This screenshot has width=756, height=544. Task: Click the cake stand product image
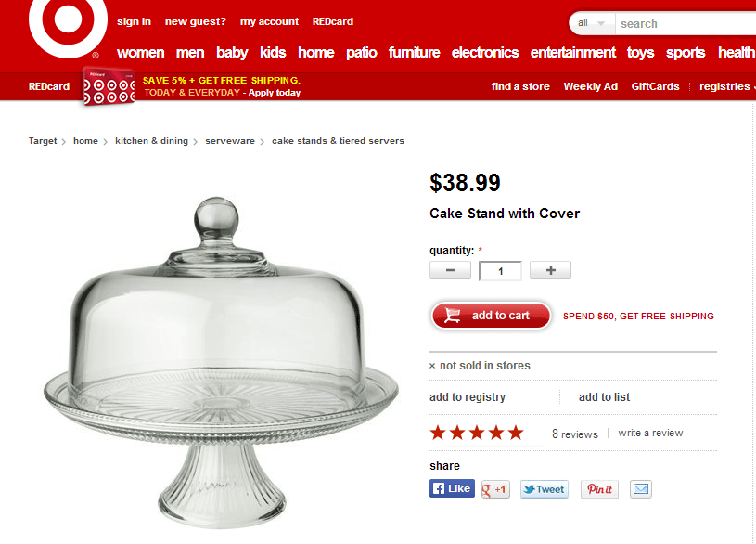[x=222, y=362]
